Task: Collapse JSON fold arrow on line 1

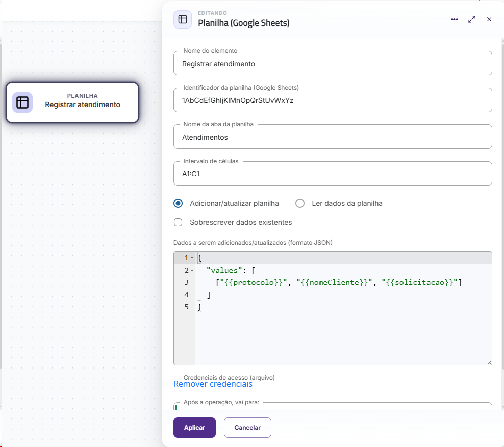Action: [x=192, y=258]
